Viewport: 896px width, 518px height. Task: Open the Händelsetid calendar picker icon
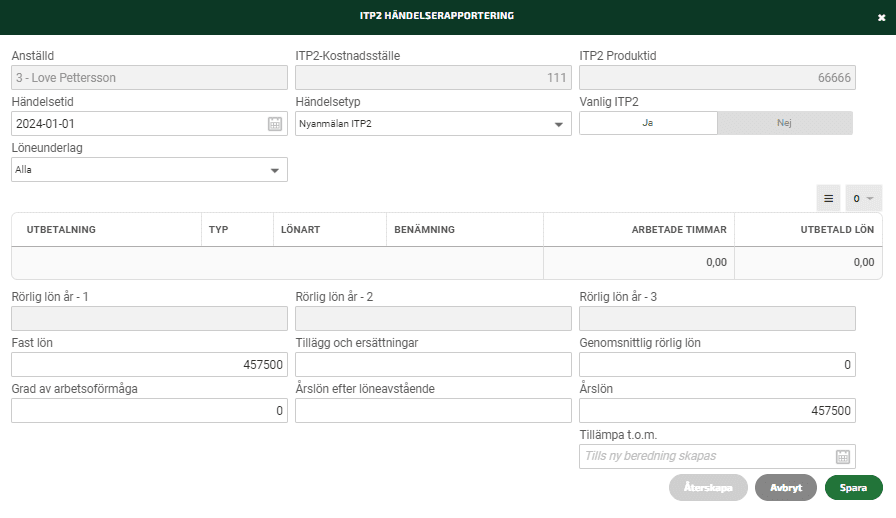coord(275,124)
